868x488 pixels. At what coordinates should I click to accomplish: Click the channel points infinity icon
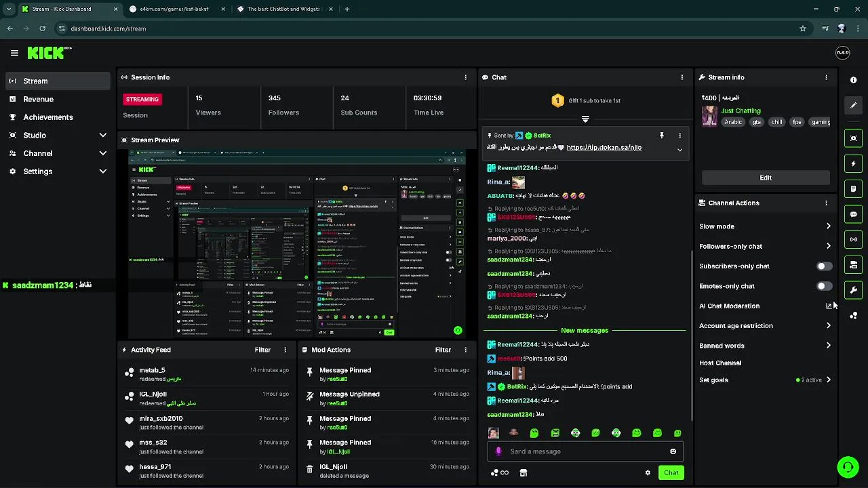(x=500, y=473)
